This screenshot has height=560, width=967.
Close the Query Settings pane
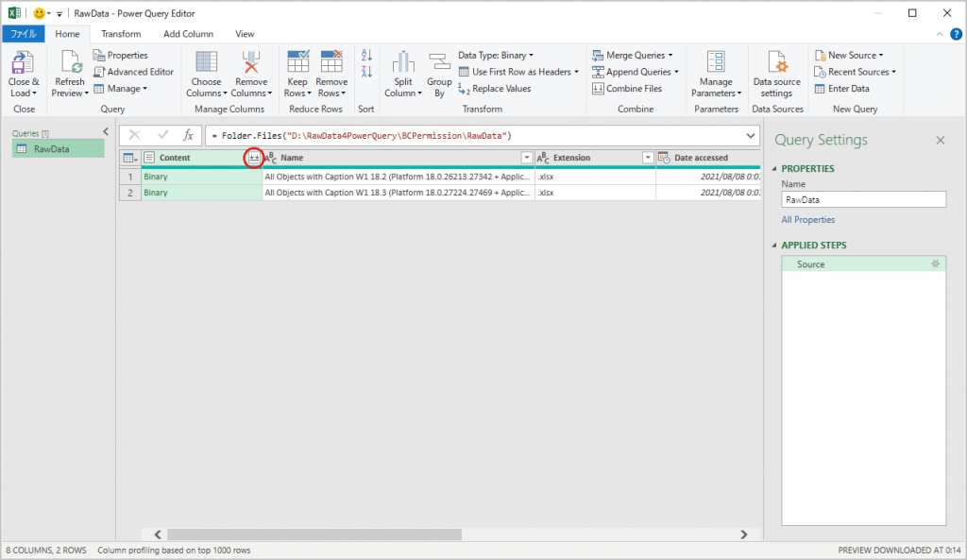click(x=940, y=141)
